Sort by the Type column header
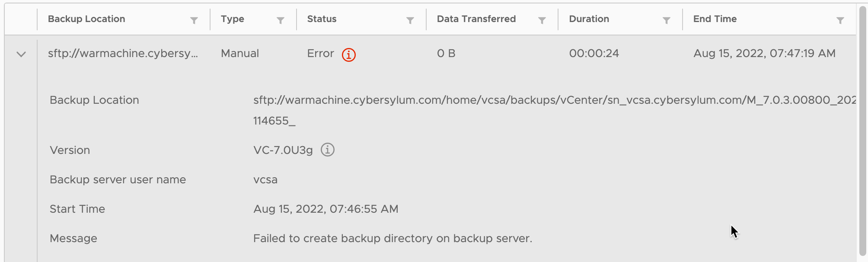 coord(233,19)
